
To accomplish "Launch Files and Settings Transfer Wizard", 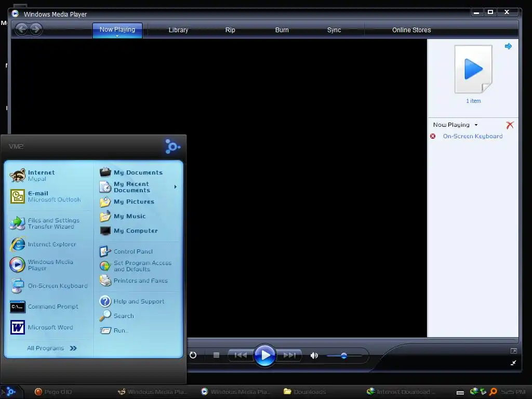I will click(49, 223).
